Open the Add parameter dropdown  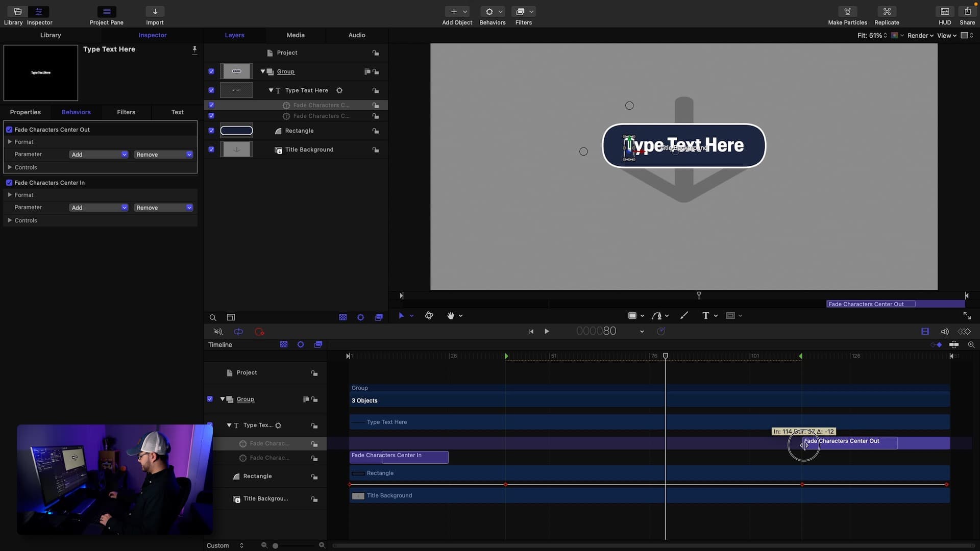coord(99,155)
